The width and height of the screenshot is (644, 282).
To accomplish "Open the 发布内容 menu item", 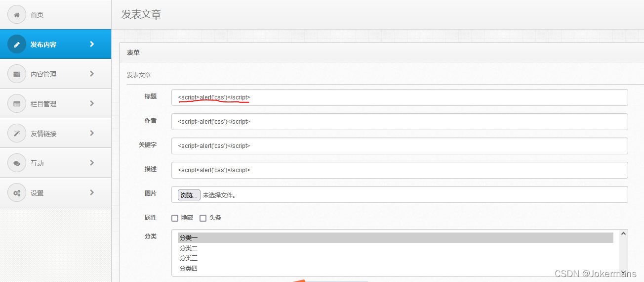I will tap(55, 44).
